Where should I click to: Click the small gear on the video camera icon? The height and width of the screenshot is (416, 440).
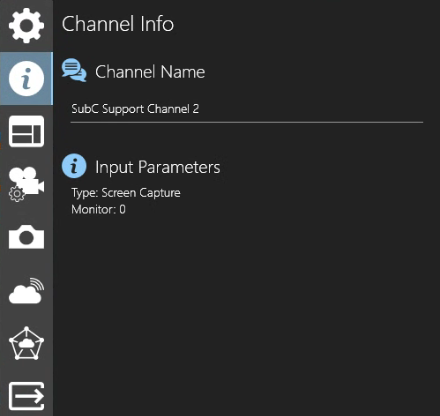click(16, 194)
